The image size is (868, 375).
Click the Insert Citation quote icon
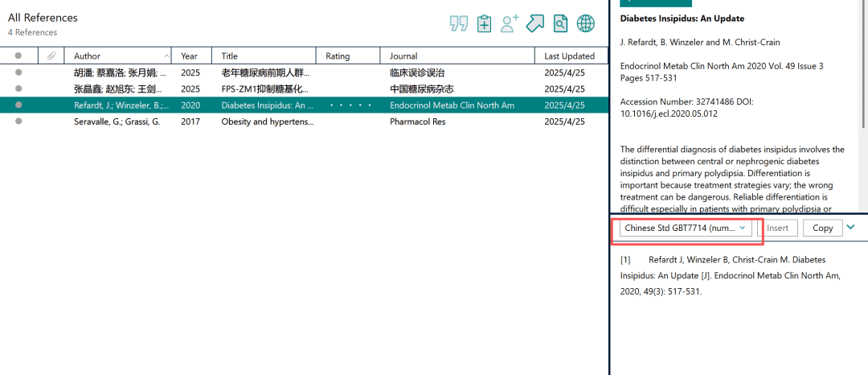pyautogui.click(x=458, y=24)
